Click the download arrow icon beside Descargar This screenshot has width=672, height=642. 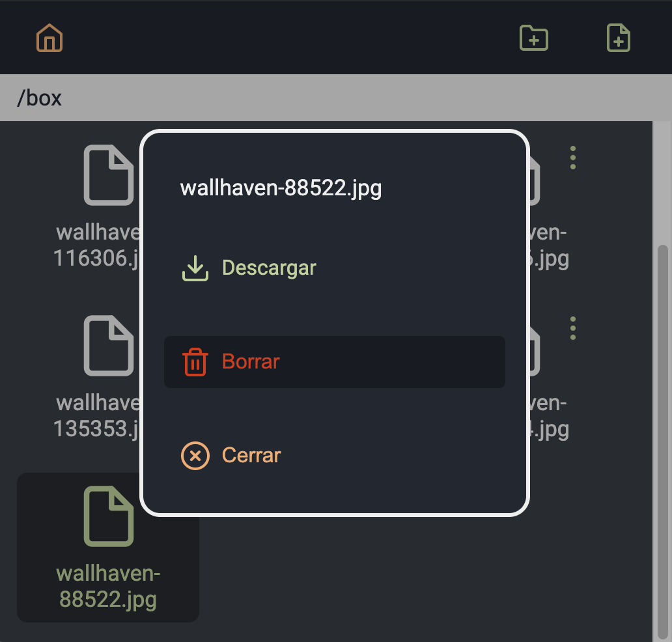point(195,268)
